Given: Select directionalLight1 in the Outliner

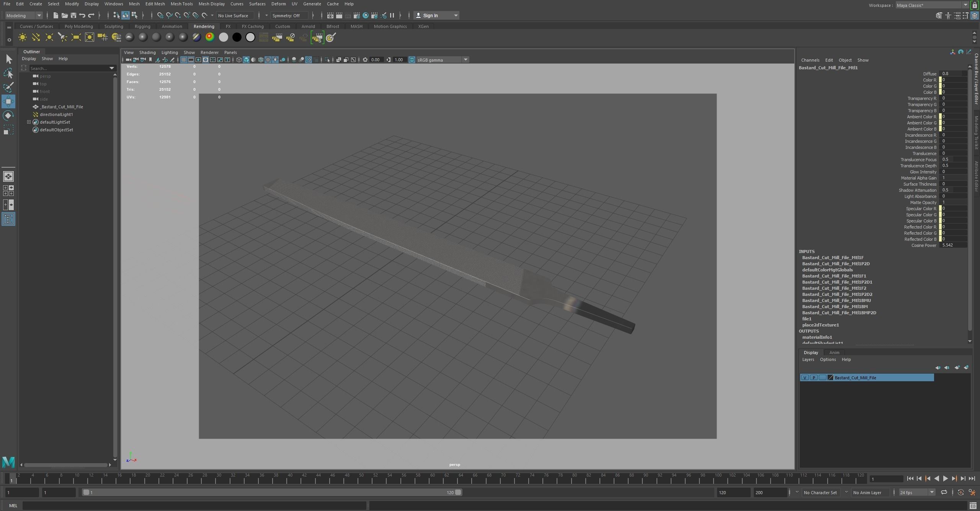Looking at the screenshot, I should 56,114.
